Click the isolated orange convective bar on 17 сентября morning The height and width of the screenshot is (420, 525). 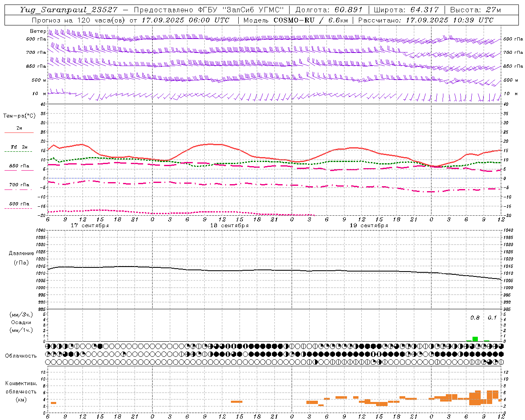pyautogui.click(x=53, y=403)
